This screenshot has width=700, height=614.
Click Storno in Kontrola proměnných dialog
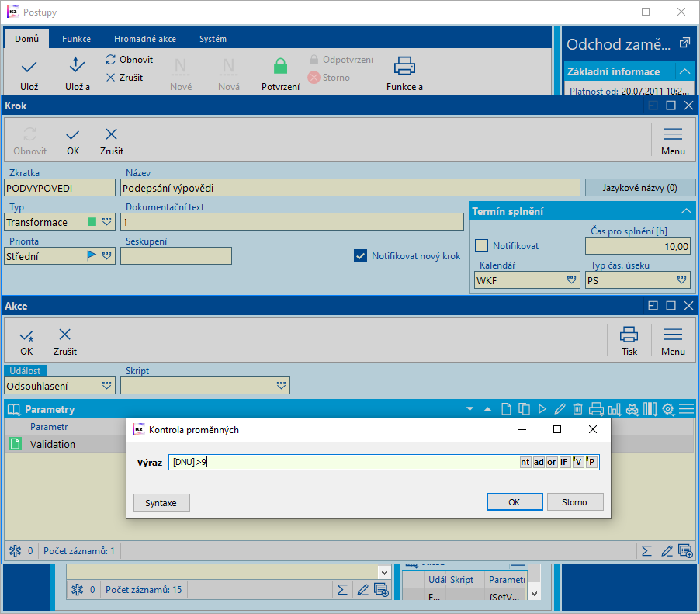tap(574, 502)
